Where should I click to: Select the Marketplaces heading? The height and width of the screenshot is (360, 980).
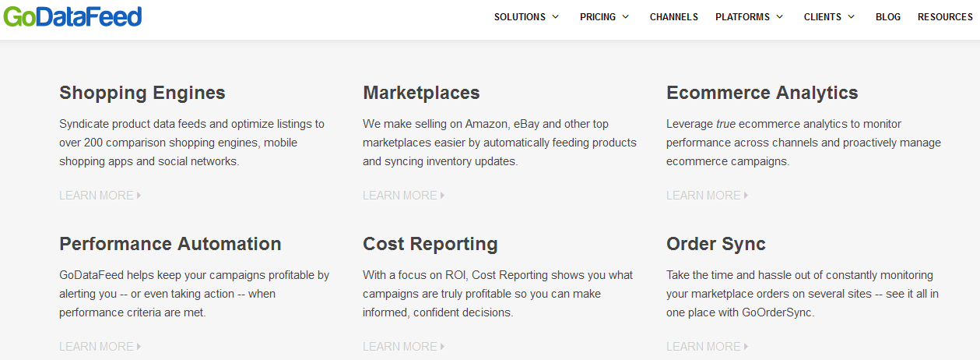click(x=421, y=93)
